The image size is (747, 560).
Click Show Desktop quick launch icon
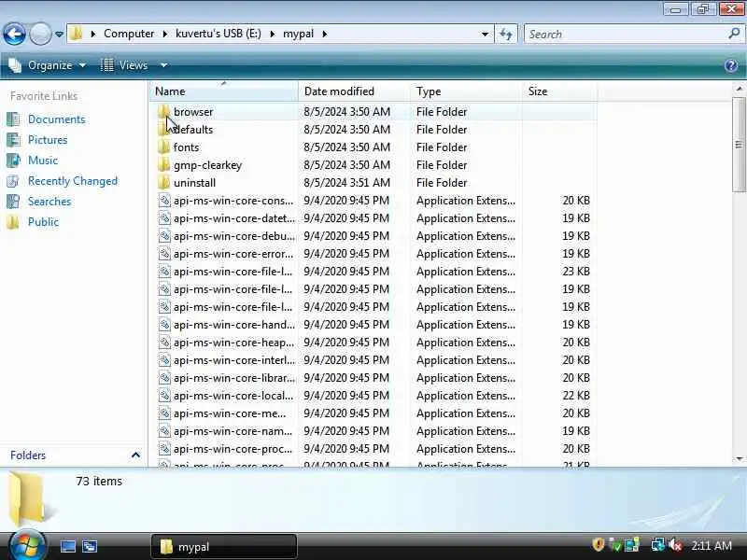(67, 546)
